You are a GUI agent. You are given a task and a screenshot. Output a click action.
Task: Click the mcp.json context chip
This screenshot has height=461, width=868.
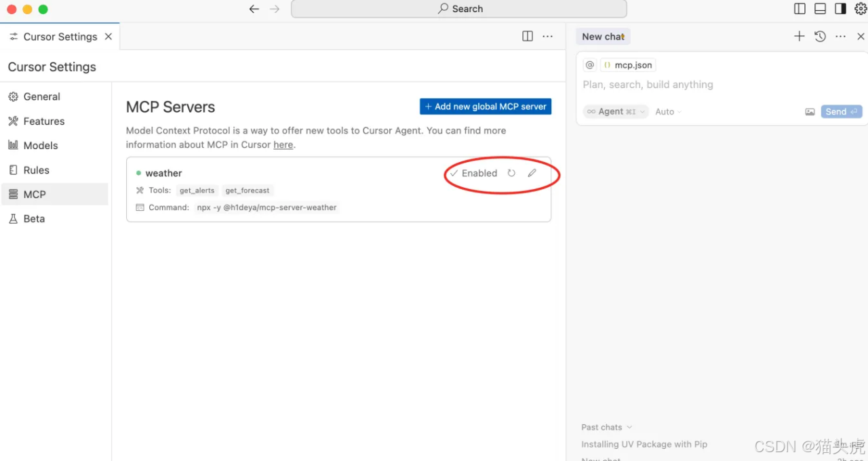628,65
